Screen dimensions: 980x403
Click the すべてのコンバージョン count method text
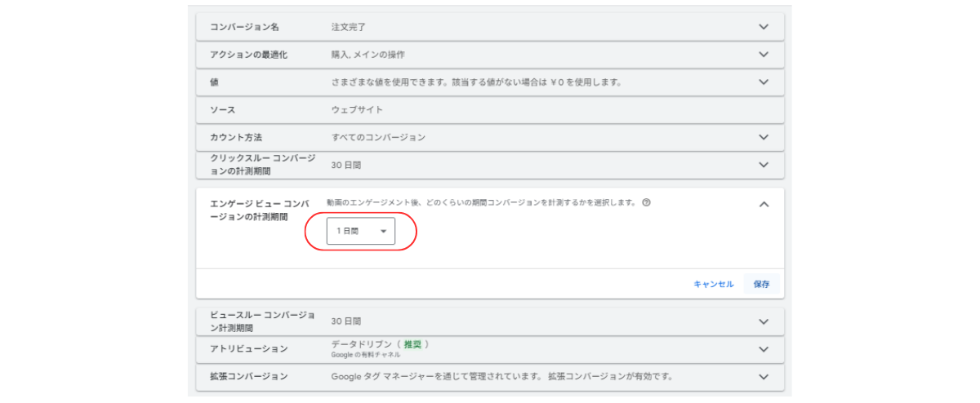click(378, 137)
